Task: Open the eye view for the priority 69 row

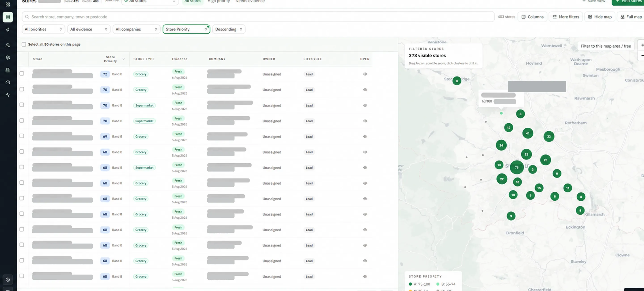Action: tap(365, 136)
